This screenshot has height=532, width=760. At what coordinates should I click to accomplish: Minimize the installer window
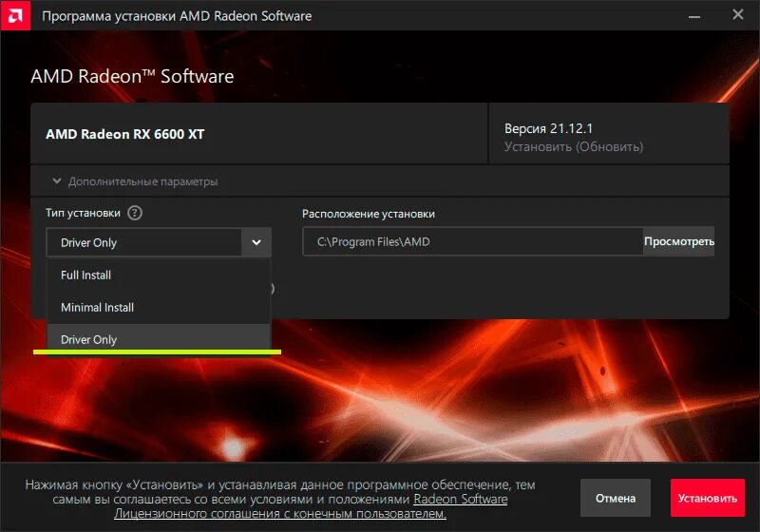(694, 16)
